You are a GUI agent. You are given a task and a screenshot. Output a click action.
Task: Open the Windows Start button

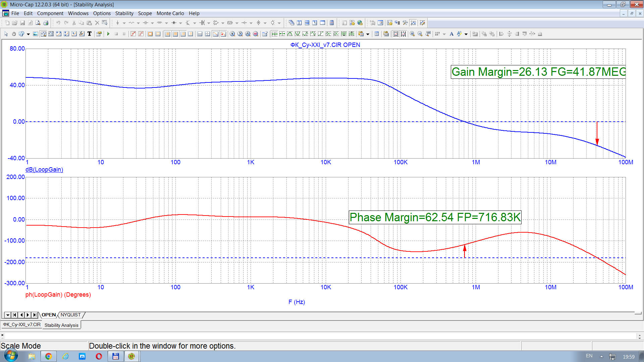pyautogui.click(x=11, y=356)
